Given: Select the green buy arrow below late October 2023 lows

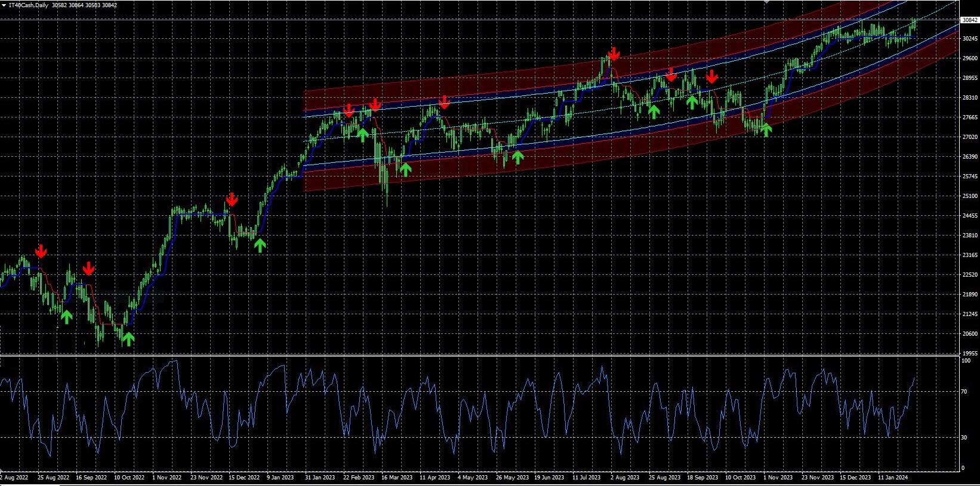Looking at the screenshot, I should click(766, 129).
